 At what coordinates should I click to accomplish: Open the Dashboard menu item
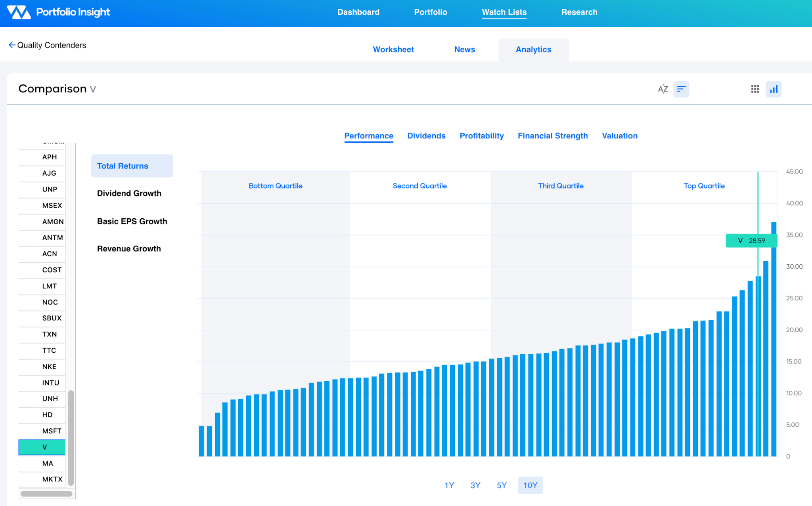click(x=358, y=12)
